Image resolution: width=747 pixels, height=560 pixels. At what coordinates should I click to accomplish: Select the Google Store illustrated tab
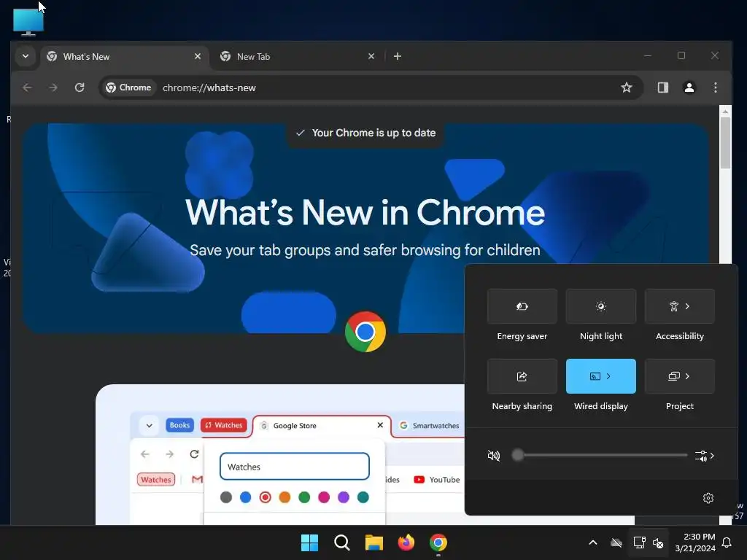click(322, 426)
